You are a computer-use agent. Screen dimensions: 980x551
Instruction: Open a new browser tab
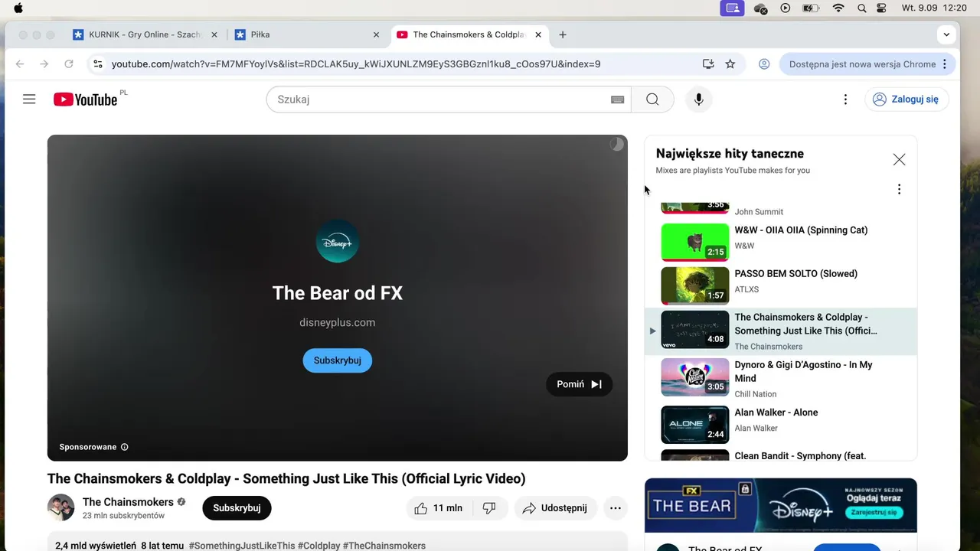(x=563, y=34)
